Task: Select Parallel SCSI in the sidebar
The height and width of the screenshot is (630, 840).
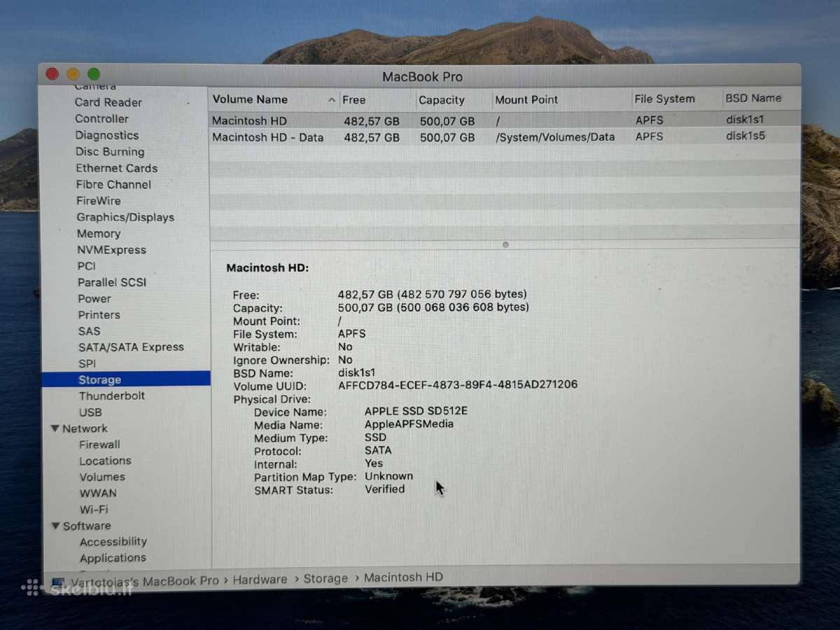Action: click(x=112, y=283)
